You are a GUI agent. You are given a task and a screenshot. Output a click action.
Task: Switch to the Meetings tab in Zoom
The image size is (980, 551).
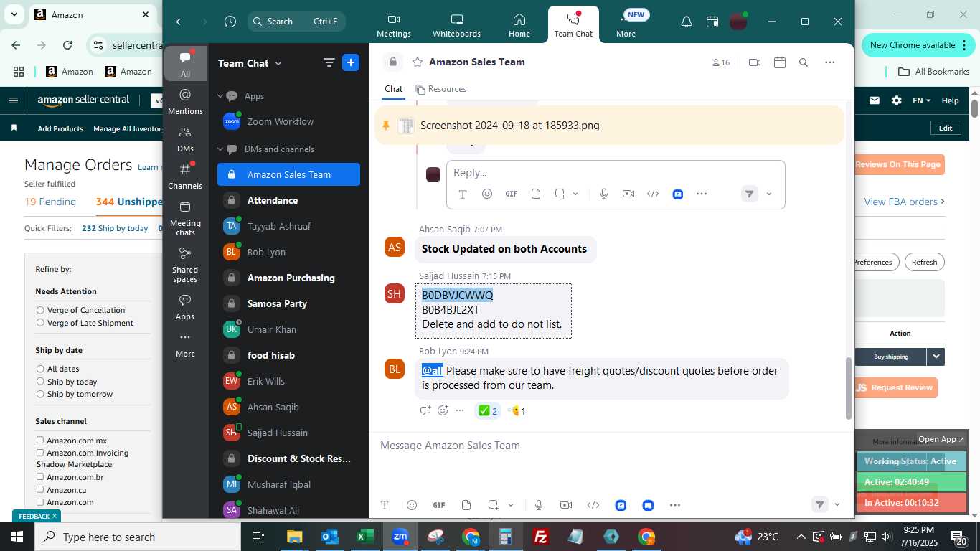[x=394, y=25]
